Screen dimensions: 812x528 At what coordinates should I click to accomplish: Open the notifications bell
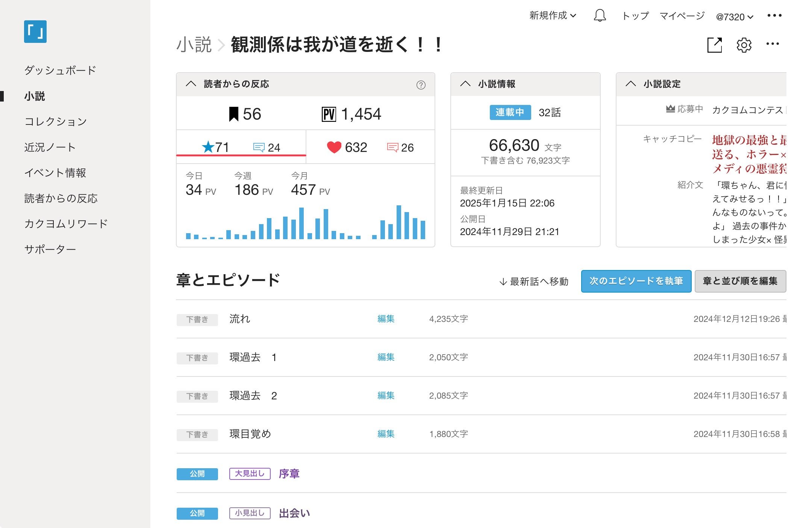(x=600, y=16)
